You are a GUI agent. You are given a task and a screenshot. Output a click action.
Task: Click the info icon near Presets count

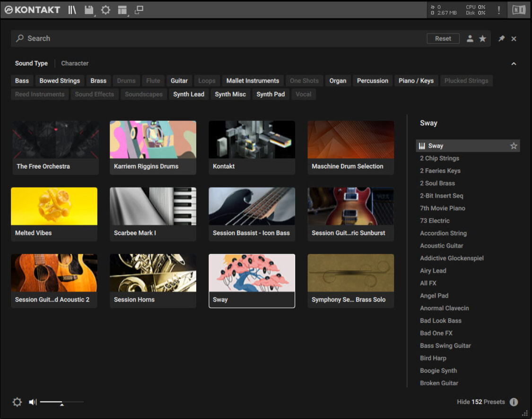click(x=514, y=402)
